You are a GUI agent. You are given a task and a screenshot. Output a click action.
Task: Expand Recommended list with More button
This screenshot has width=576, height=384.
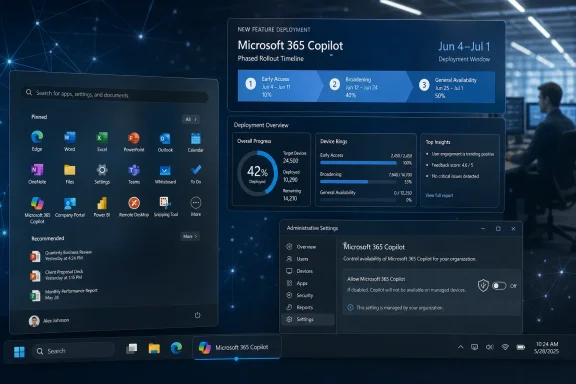point(190,236)
